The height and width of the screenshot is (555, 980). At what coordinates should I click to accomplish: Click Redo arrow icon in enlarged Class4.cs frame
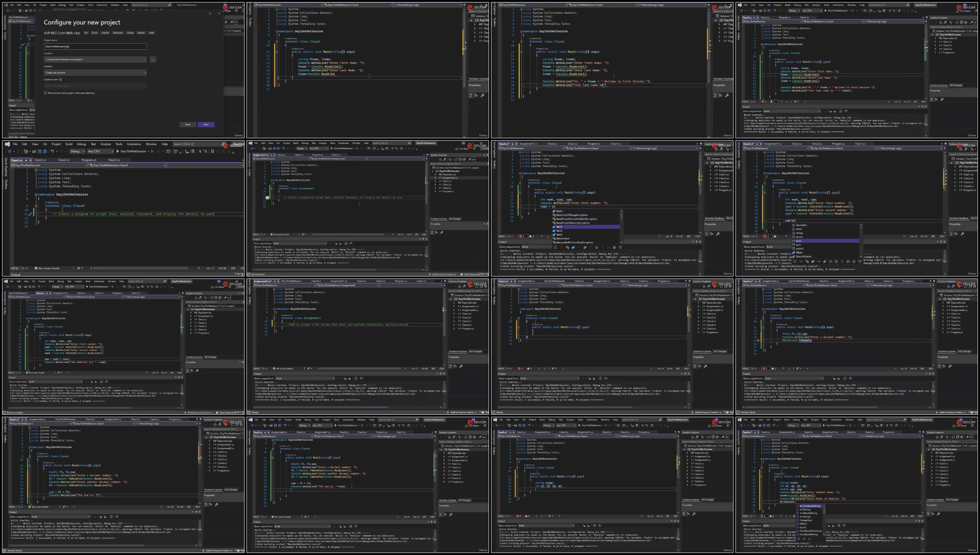tap(61, 151)
